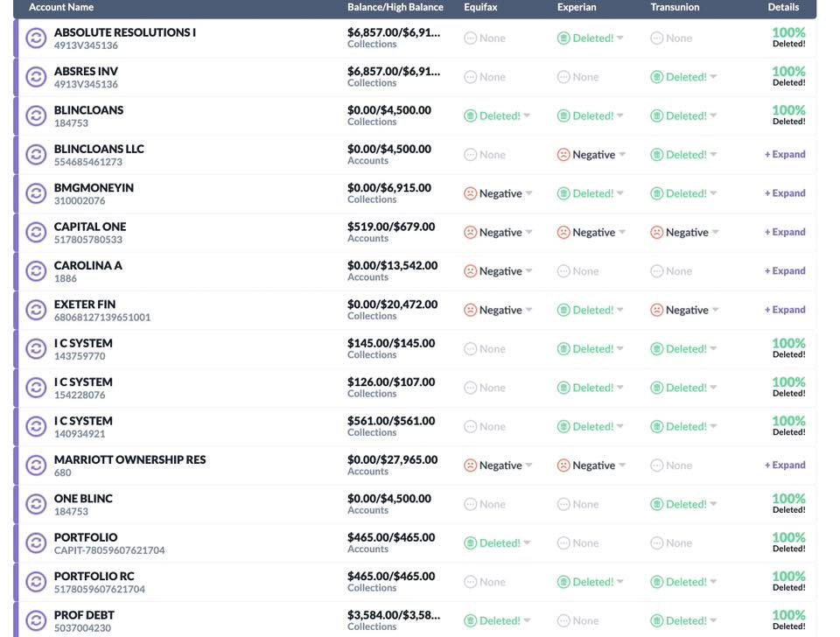Open Experian Negative dropdown for BLINCLOANS LLC
The width and height of the screenshot is (840, 637).
tap(622, 155)
